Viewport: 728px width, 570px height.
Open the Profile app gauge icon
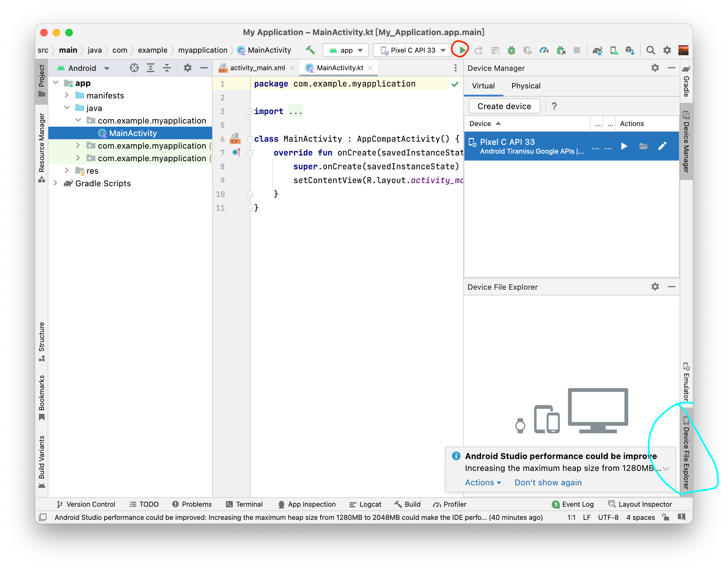(x=544, y=50)
